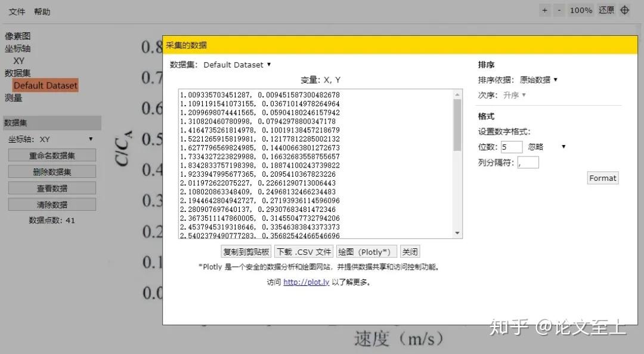The width and height of the screenshot is (644, 354).
Task: Click the zoom out minus icon
Action: pos(559,10)
